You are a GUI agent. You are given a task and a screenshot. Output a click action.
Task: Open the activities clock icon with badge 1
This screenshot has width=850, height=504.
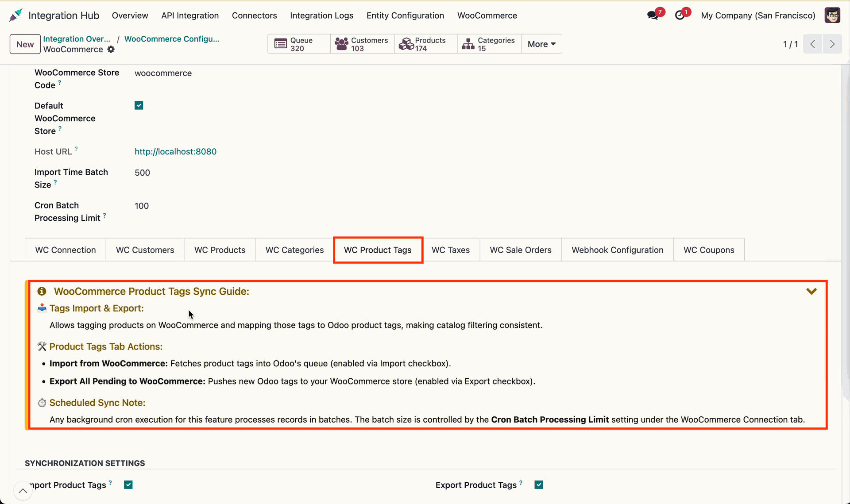point(680,15)
